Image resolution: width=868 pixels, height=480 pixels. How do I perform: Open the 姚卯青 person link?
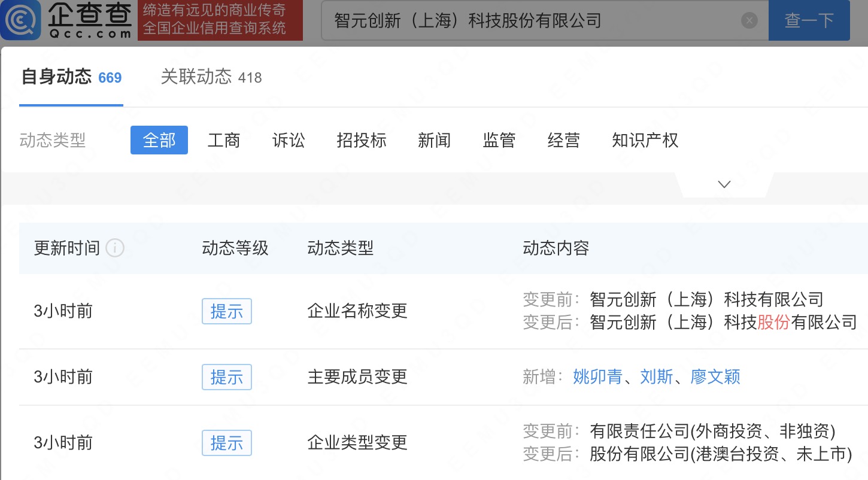597,376
